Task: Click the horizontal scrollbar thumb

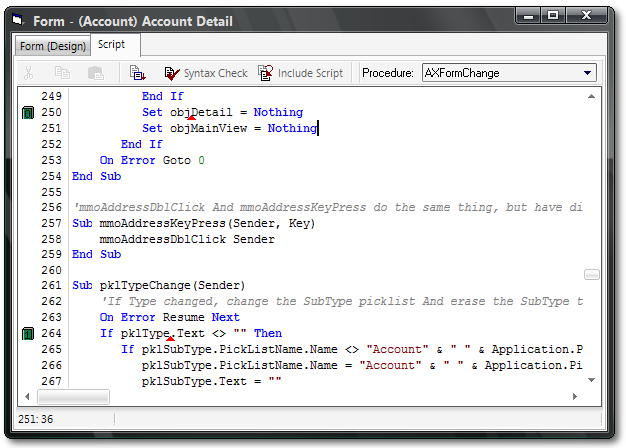Action: 73,397
